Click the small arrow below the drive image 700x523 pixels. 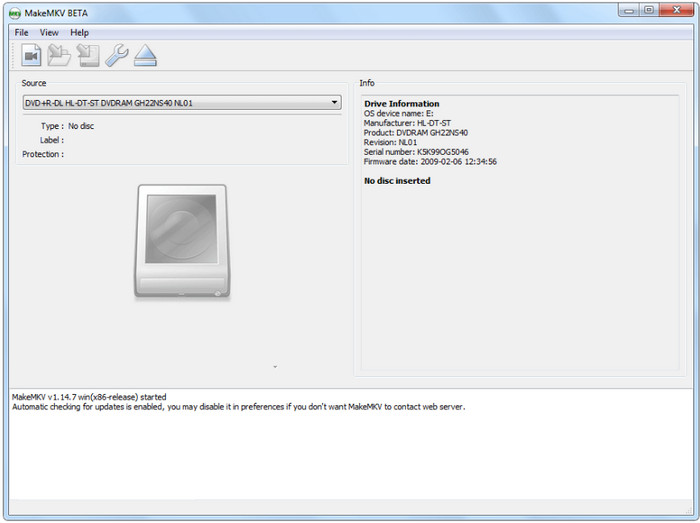(x=275, y=367)
